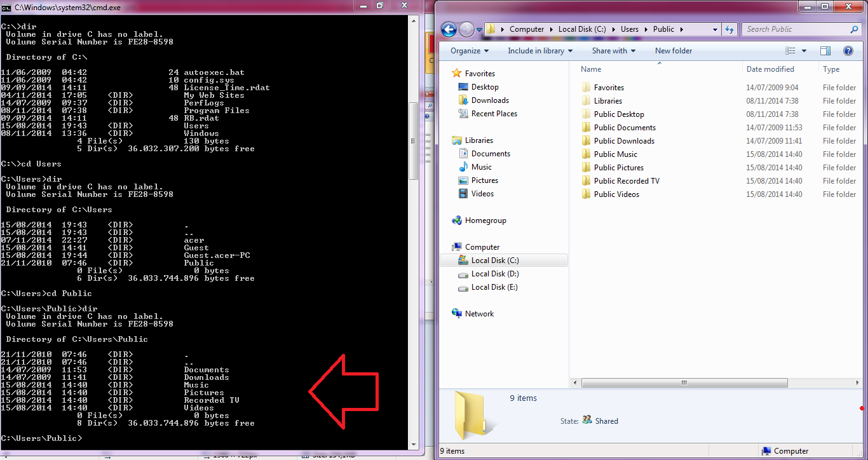The image size is (868, 460).
Task: Open Pictures library in navigation pane
Action: [485, 180]
